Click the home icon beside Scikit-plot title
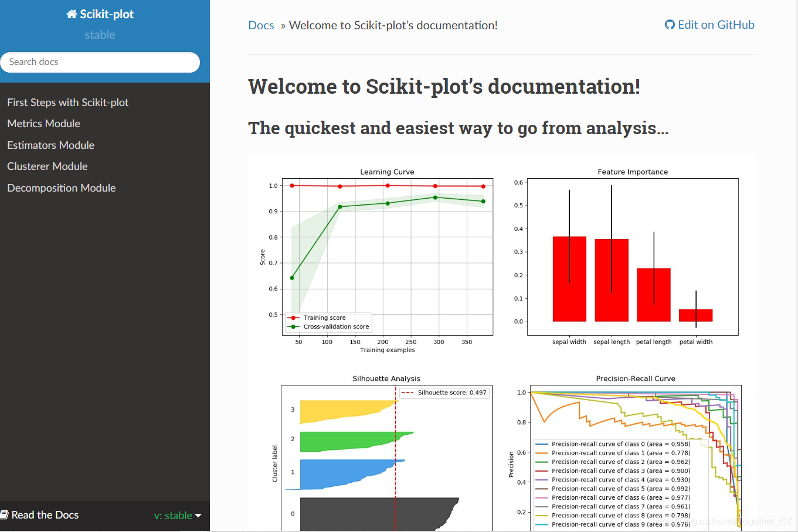The height and width of the screenshot is (532, 798). coord(70,13)
